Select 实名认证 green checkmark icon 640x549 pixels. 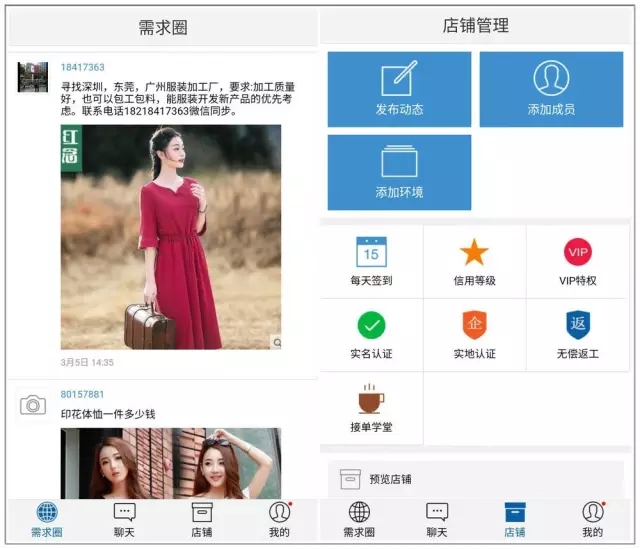click(x=371, y=325)
